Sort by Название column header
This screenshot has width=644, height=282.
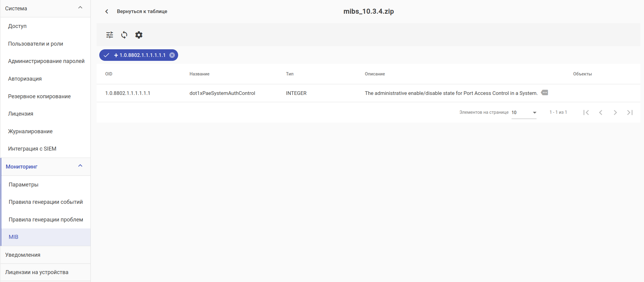(x=199, y=74)
